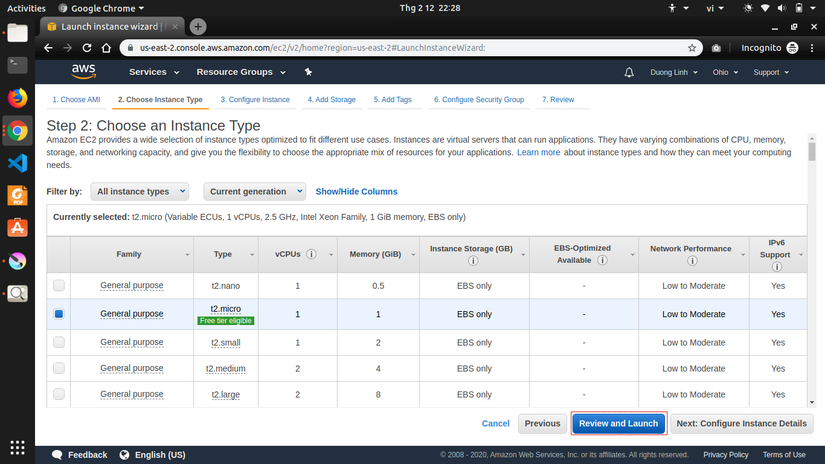Launch Visual Studio Code from the dock
Screen dimensions: 825x464
pos(17,163)
